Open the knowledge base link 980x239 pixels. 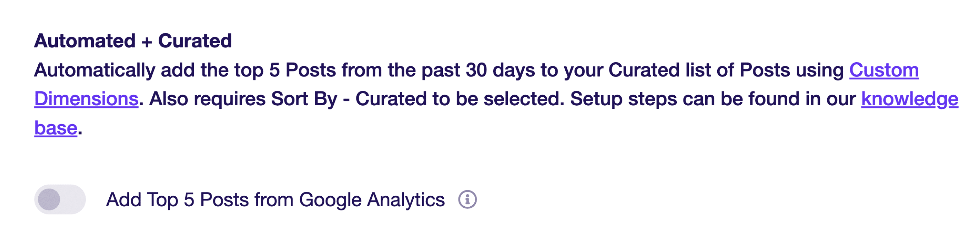[x=909, y=99]
